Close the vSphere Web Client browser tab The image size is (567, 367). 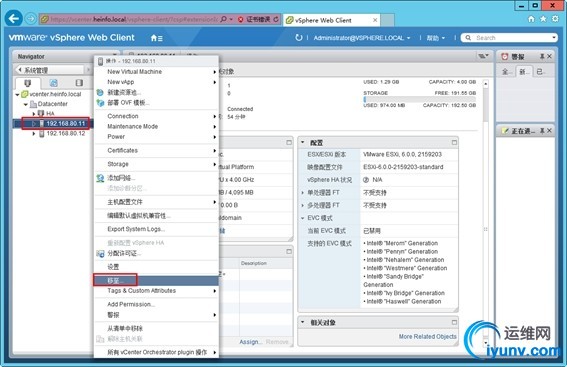click(x=375, y=20)
